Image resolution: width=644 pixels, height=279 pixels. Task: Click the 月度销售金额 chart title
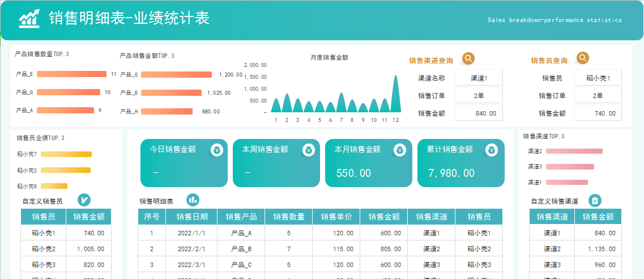point(330,58)
